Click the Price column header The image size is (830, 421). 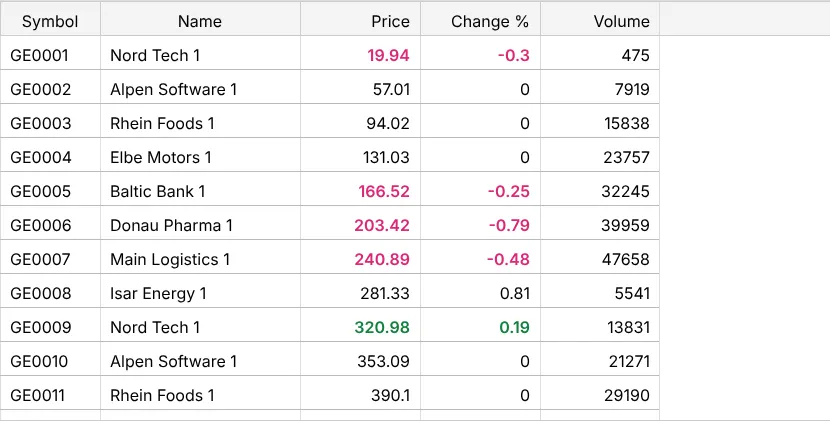coord(360,21)
